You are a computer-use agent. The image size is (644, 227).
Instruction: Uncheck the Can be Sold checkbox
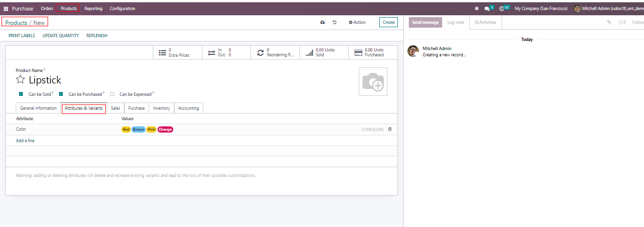pyautogui.click(x=21, y=94)
